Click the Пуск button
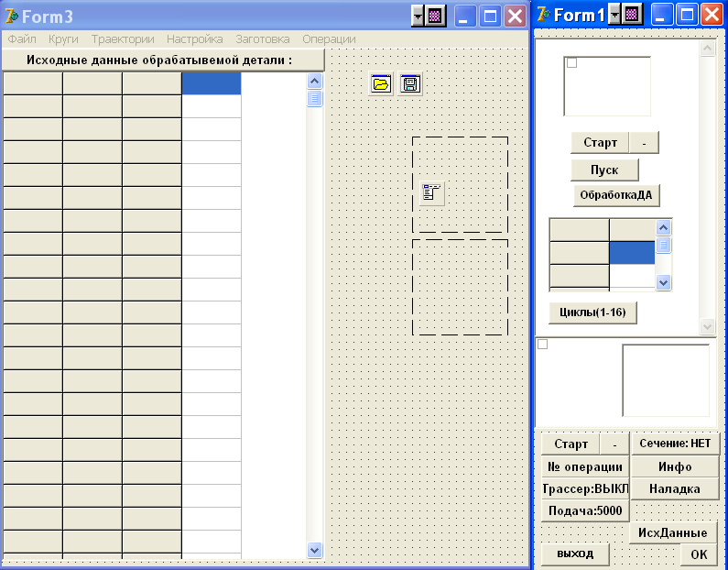This screenshot has height=570, width=728. [x=604, y=170]
